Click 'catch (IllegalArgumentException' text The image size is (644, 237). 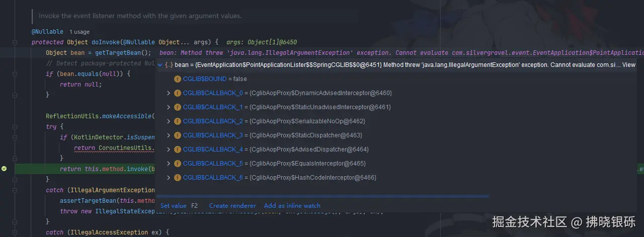point(100,190)
